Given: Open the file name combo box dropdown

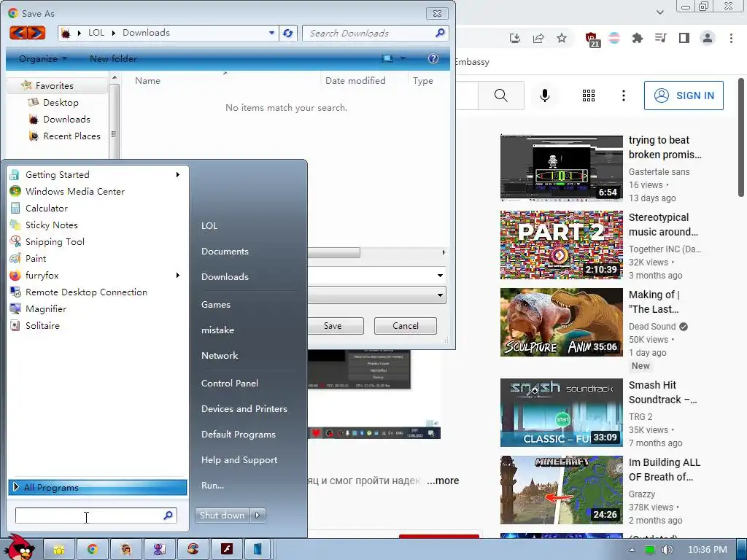Looking at the screenshot, I should click(440, 275).
